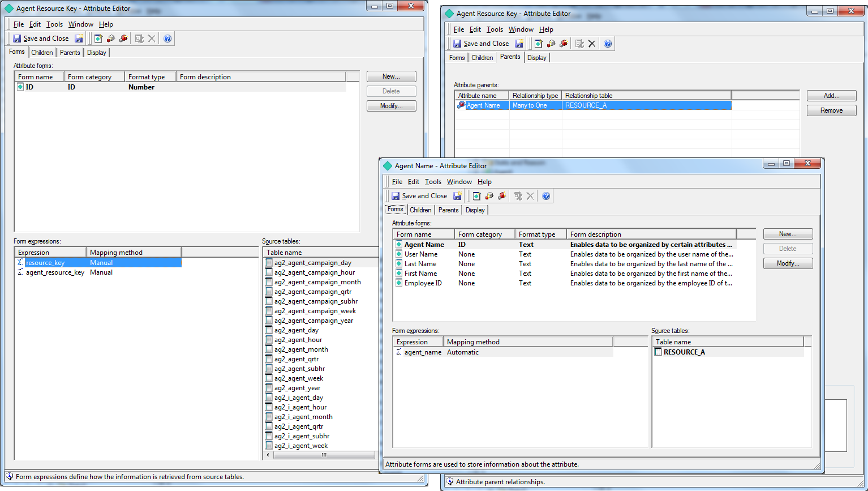Click Save and New icon in Agent Name window
The height and width of the screenshot is (491, 868).
pyautogui.click(x=457, y=196)
